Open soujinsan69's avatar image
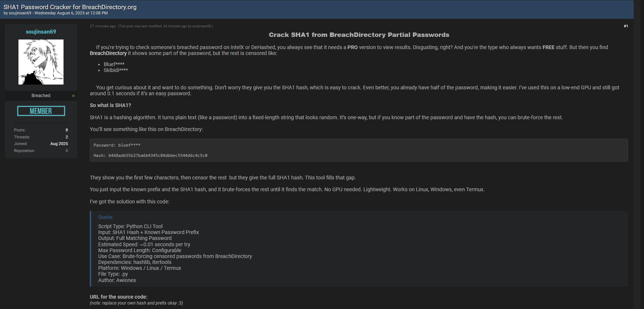Viewport: 644px width, 309px height. coord(41,62)
